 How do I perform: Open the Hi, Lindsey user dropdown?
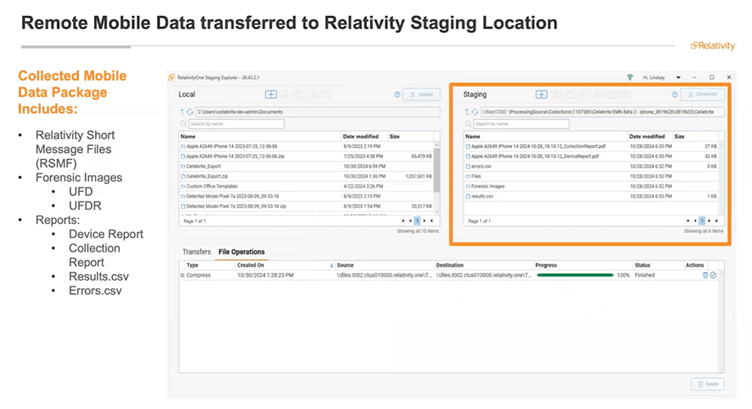tap(678, 77)
